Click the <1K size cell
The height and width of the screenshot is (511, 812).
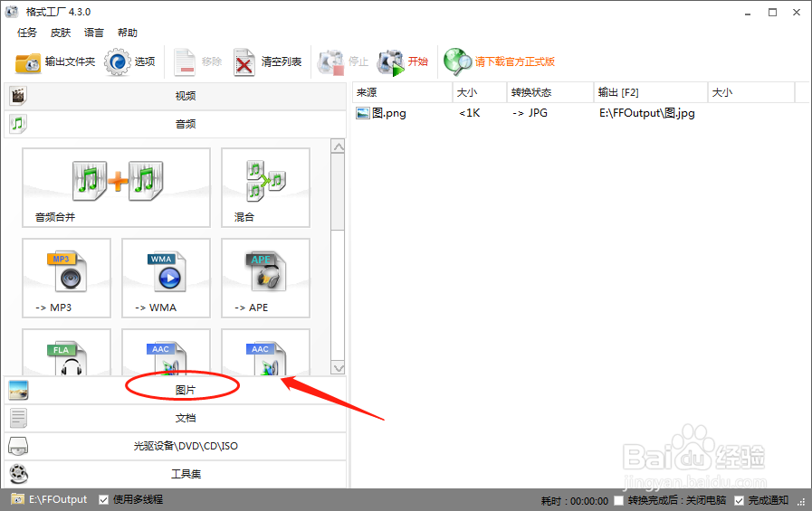point(469,113)
